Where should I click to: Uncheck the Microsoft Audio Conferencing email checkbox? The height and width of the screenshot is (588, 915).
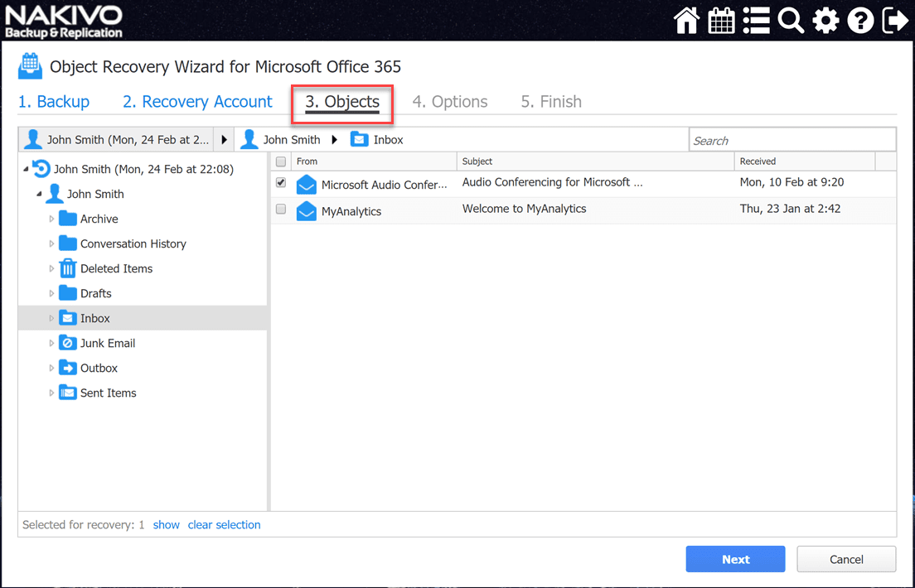tap(281, 182)
